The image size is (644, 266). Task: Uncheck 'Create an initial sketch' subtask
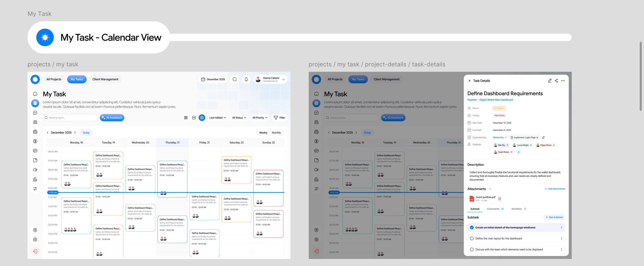(x=472, y=227)
